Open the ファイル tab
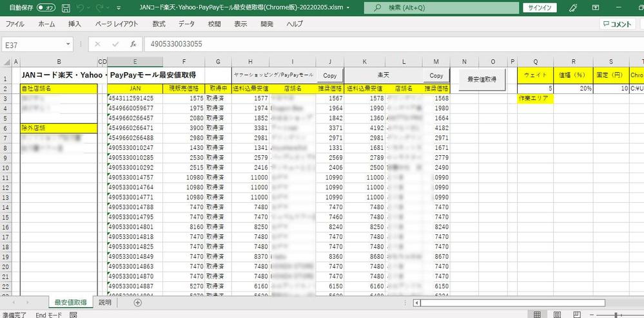This screenshot has height=318, width=644. point(15,24)
